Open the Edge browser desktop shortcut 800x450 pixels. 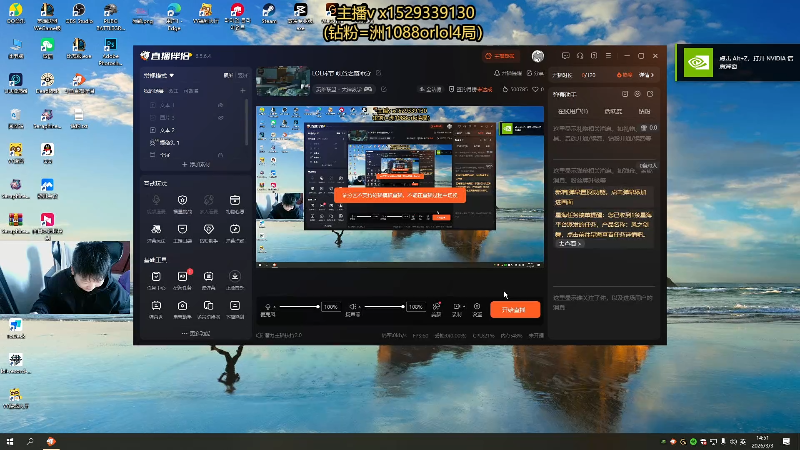coord(173,16)
